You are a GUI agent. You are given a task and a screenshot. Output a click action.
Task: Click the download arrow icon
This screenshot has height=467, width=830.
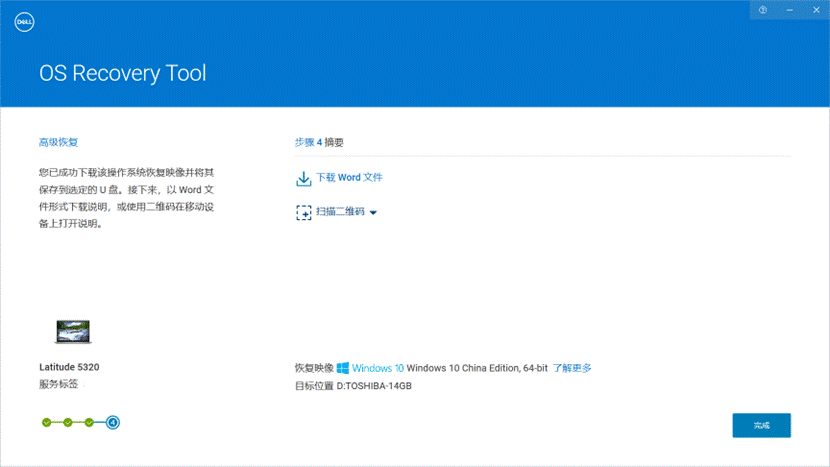tap(303, 178)
